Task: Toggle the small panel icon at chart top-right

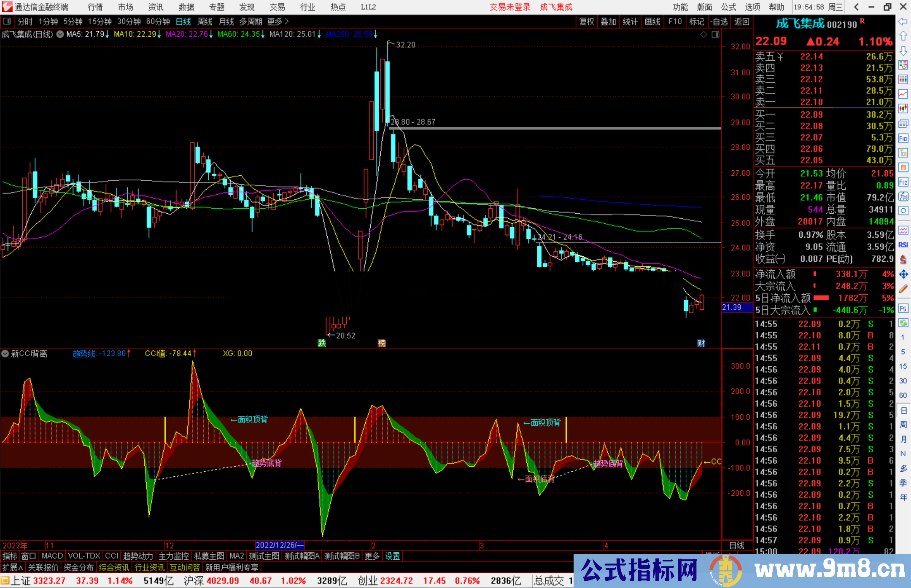Action: coord(715,35)
